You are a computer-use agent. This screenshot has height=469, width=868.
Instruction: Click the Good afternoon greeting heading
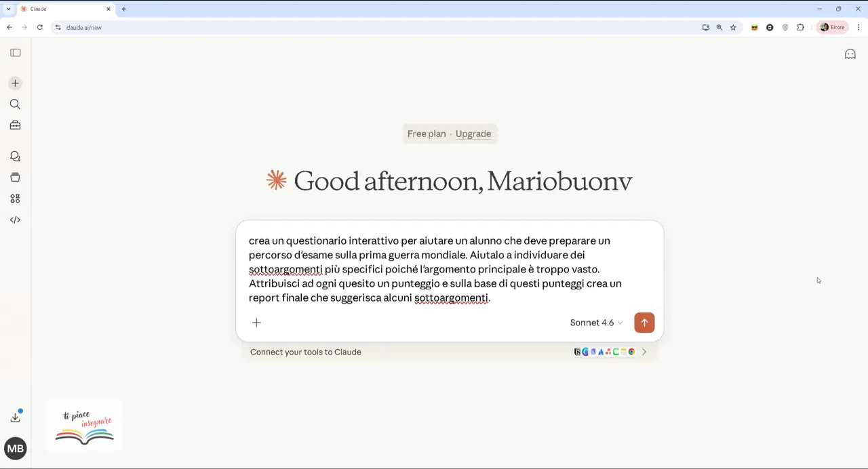pyautogui.click(x=463, y=181)
